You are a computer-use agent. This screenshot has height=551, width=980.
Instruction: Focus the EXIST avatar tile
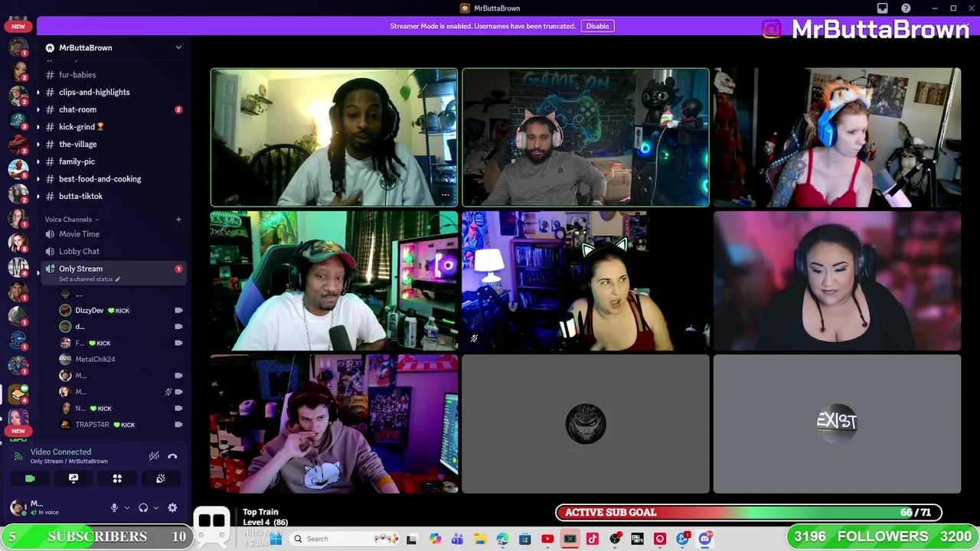(837, 424)
